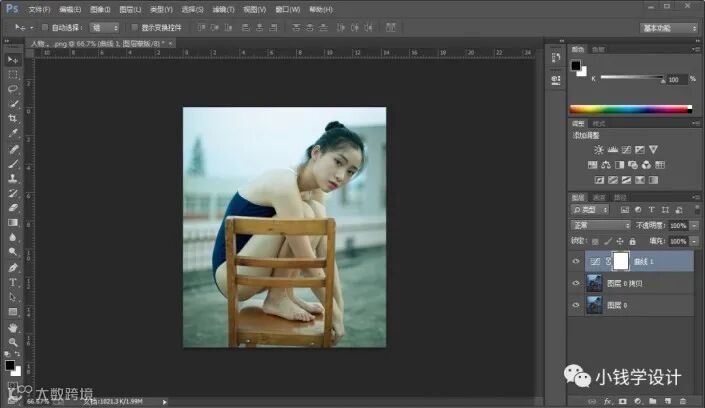Create new fill or adjustment layer icon
Viewport: 705px width, 408px height.
click(638, 401)
